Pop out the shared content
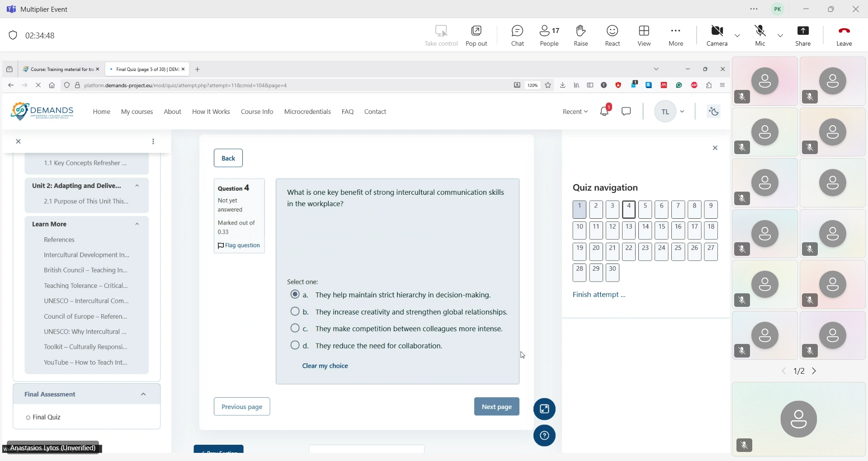 coord(476,36)
